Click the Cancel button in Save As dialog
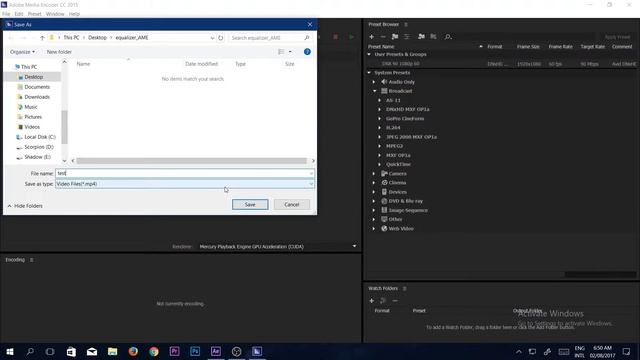This screenshot has height=360, width=640. (x=291, y=204)
